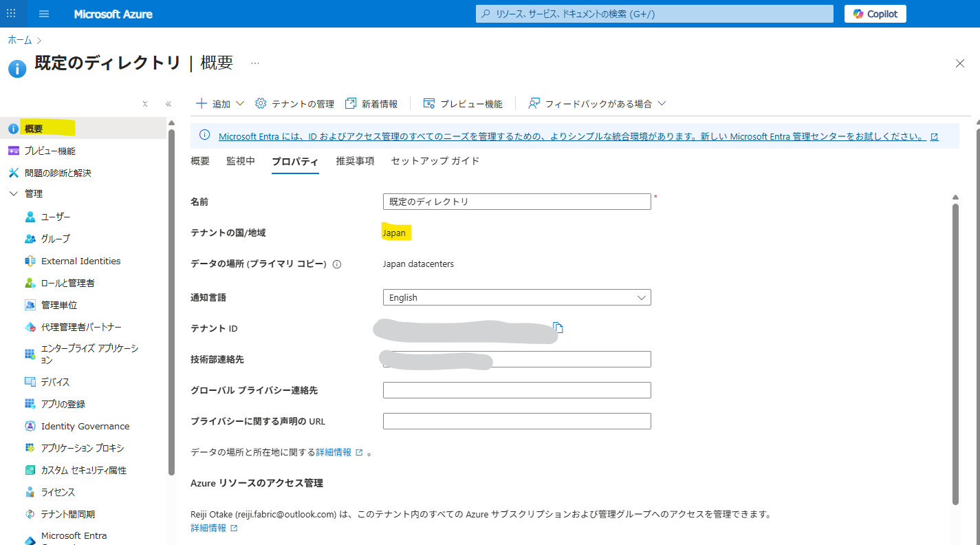Open エンタープライズ アプリケーション in sidebar

point(83,354)
